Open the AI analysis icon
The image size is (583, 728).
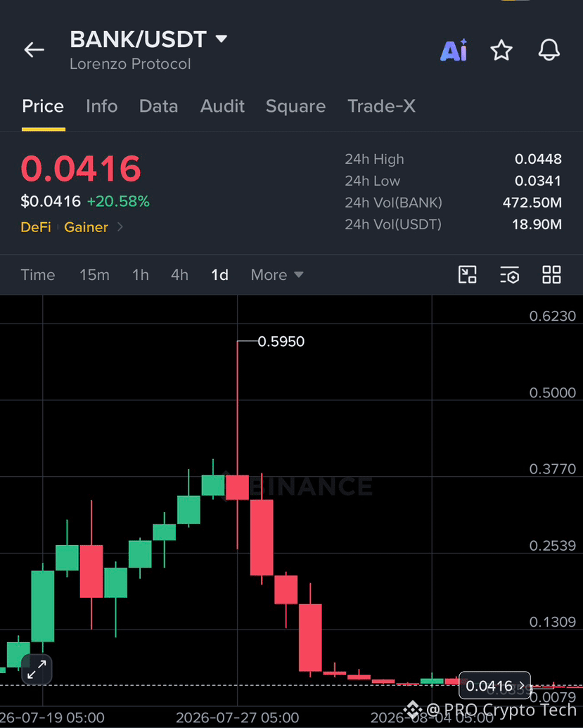[454, 50]
